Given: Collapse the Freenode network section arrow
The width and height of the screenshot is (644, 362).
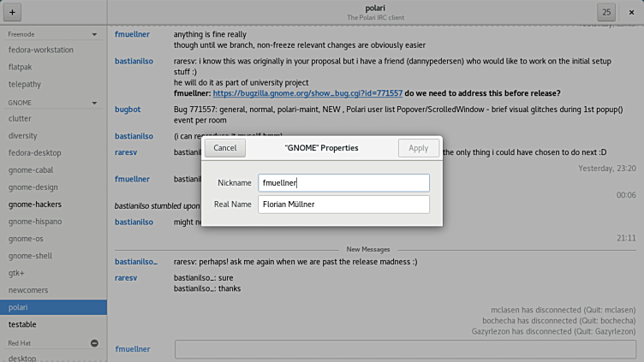Looking at the screenshot, I should (x=94, y=34).
